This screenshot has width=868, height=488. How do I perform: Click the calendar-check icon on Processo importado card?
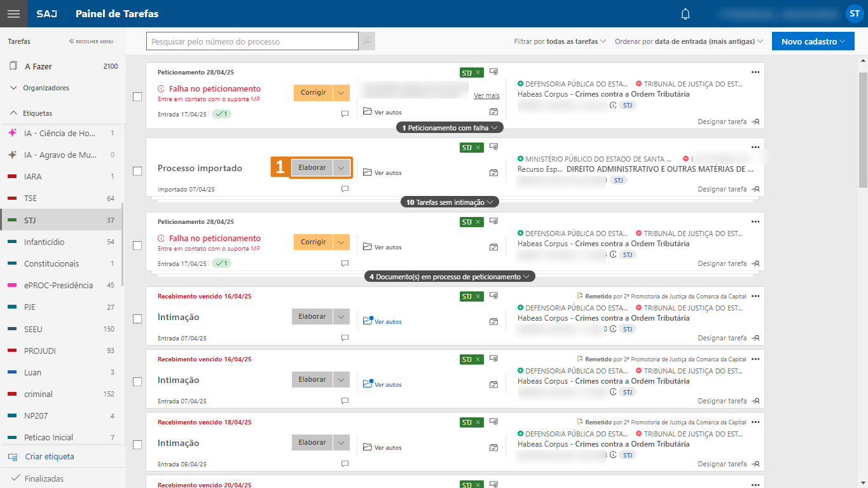tap(494, 172)
